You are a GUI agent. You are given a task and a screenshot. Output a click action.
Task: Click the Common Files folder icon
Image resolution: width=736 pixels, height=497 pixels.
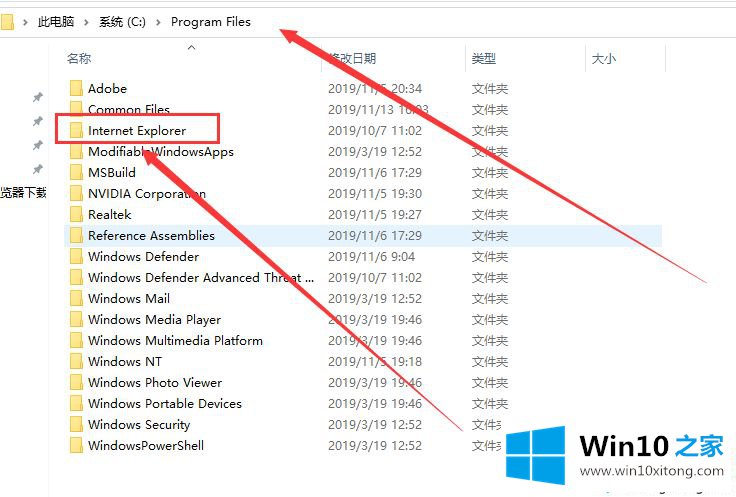click(76, 109)
